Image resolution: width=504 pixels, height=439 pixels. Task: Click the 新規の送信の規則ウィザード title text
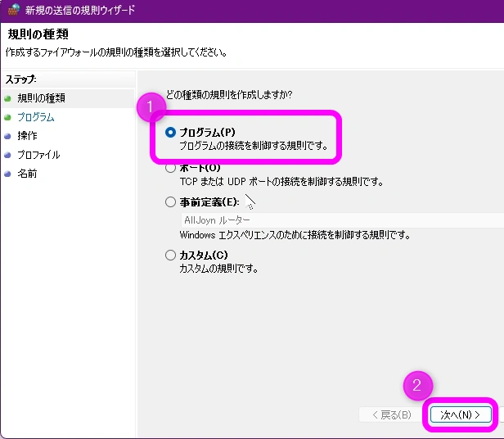coord(80,10)
